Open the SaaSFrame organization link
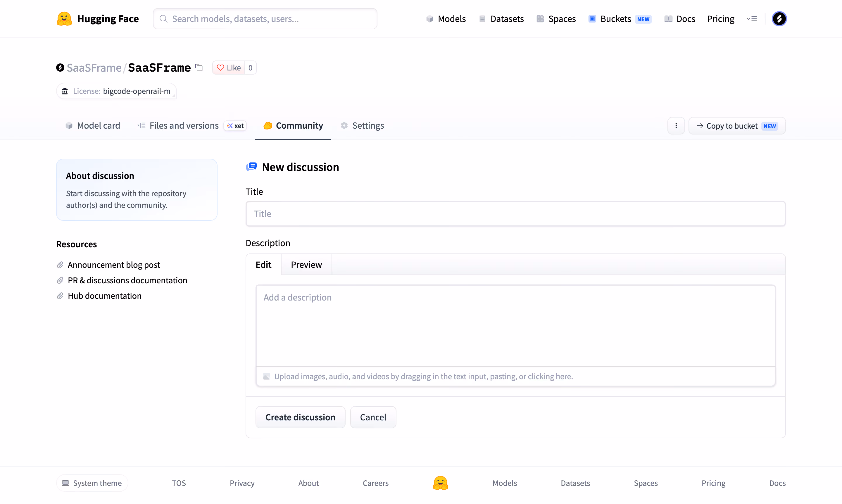This screenshot has height=504, width=842. (x=94, y=68)
